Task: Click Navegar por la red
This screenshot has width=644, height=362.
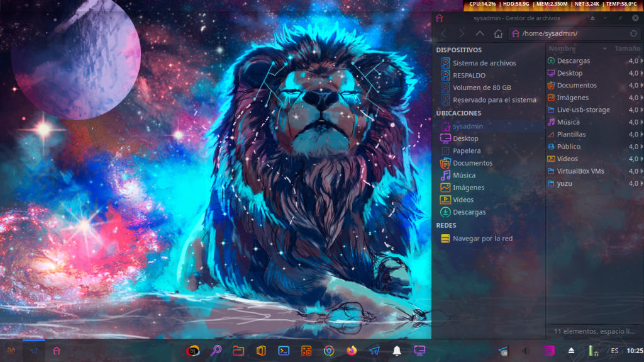Action: pos(482,239)
